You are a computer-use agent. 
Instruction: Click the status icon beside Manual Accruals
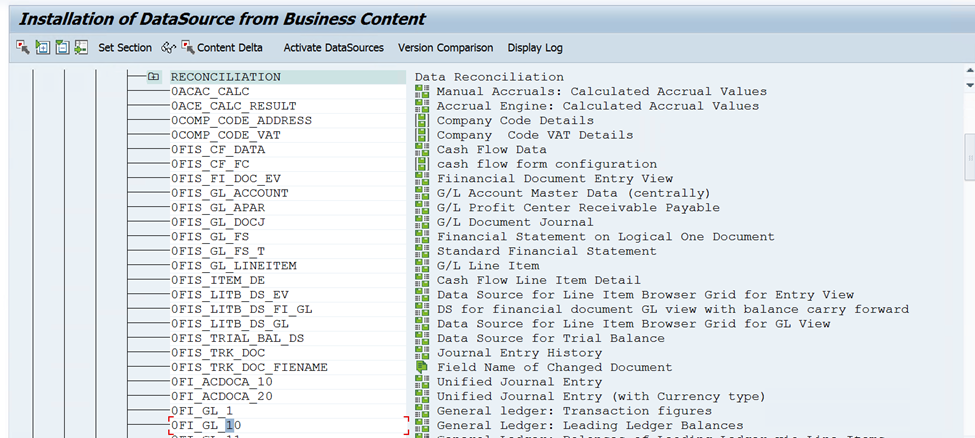tap(422, 92)
